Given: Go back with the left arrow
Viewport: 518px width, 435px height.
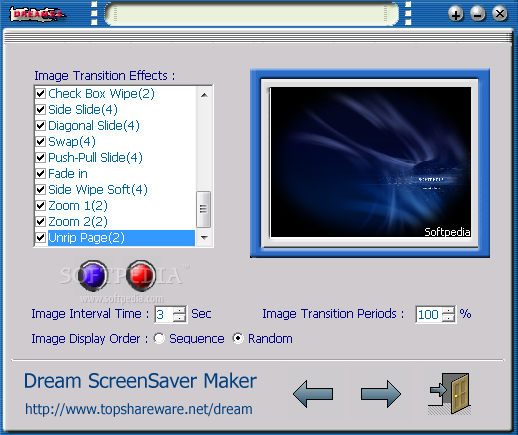Looking at the screenshot, I should click(x=313, y=394).
